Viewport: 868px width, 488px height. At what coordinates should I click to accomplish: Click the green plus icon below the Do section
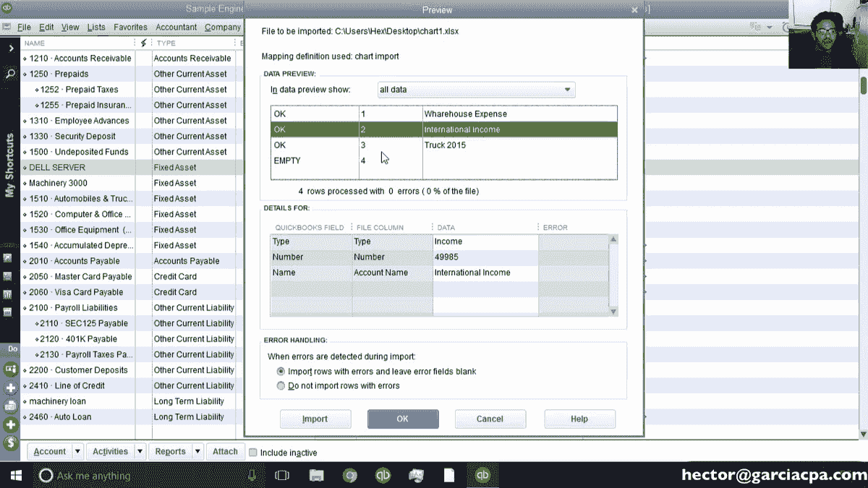click(x=9, y=388)
